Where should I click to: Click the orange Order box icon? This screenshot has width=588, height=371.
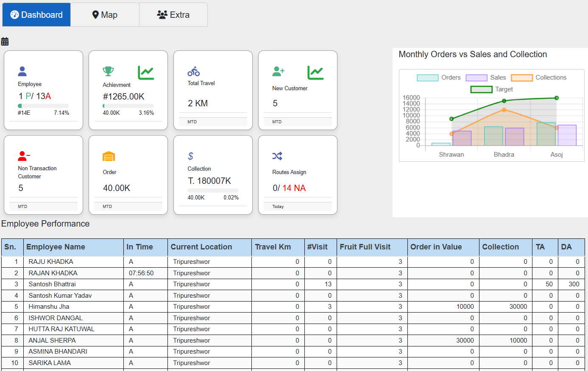click(109, 156)
